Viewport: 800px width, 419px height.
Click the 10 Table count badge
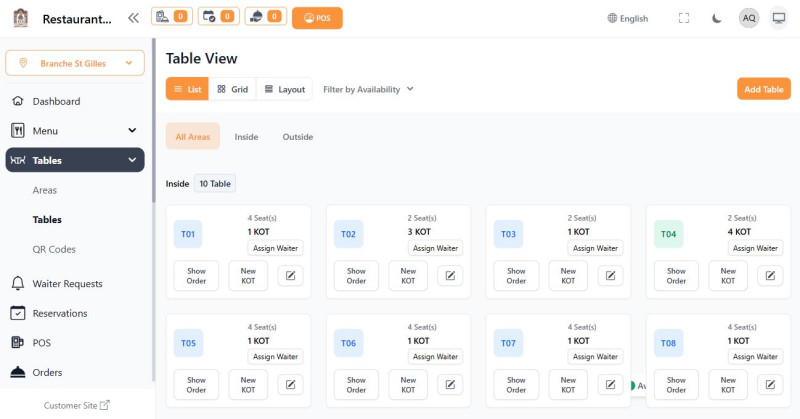[x=215, y=184]
